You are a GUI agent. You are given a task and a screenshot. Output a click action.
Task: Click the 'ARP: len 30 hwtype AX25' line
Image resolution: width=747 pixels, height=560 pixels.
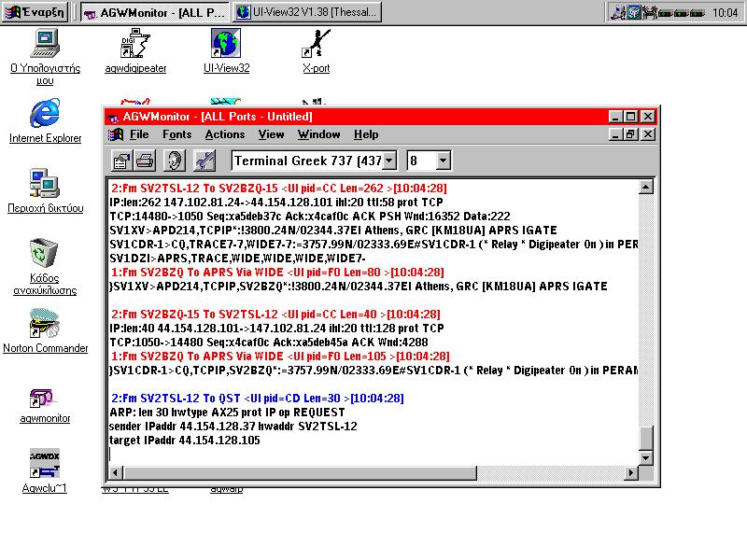tap(227, 413)
